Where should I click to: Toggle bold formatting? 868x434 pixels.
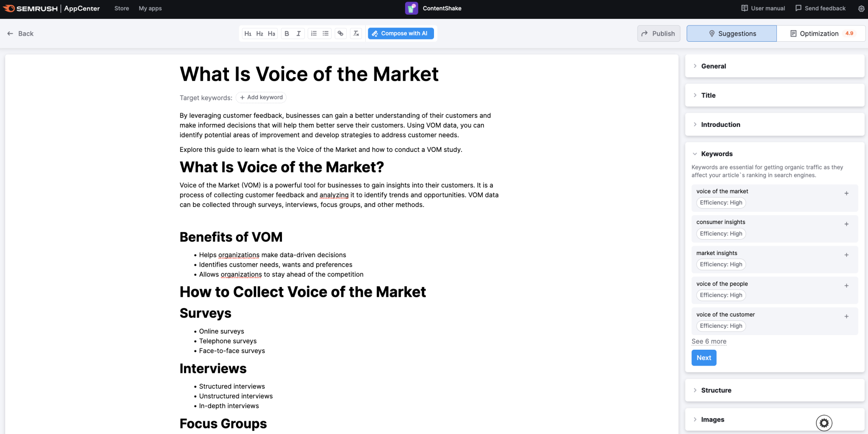(x=287, y=34)
